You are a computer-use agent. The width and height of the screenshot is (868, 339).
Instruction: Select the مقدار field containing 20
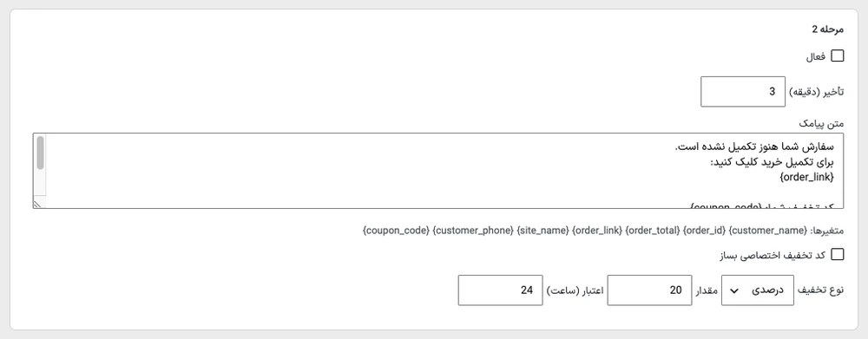pos(649,290)
